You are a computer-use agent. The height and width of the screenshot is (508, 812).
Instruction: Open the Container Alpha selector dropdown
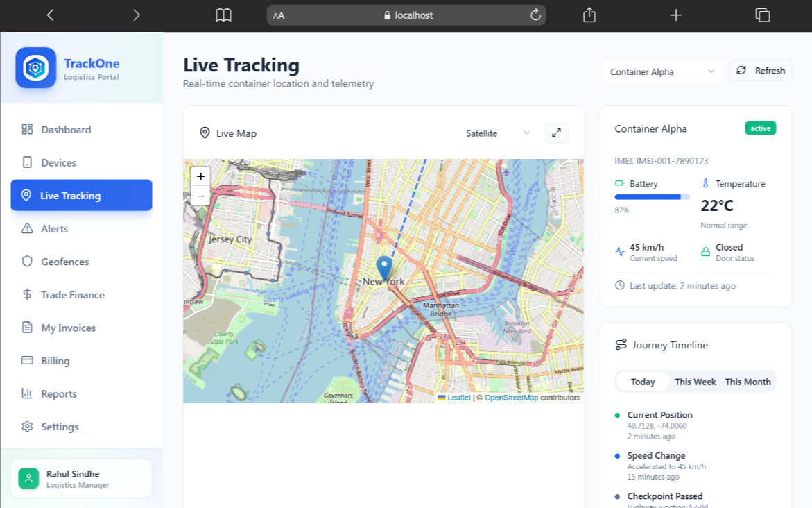pos(662,71)
